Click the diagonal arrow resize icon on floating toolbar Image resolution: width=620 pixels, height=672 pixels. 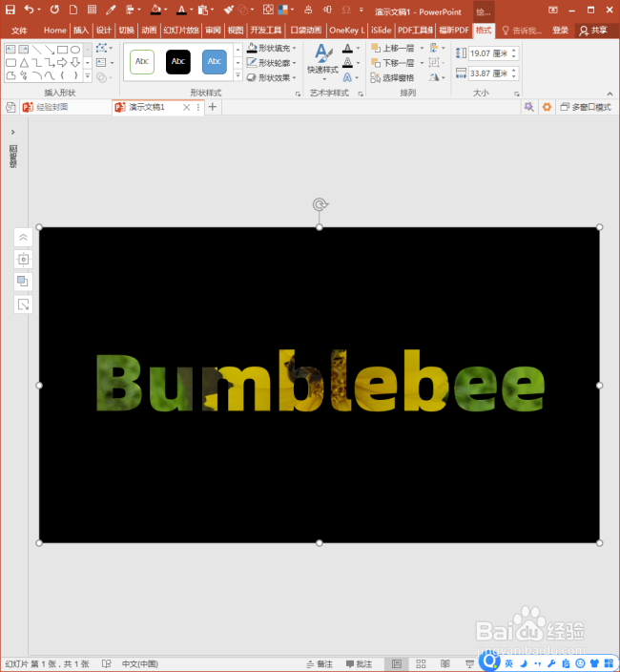pyautogui.click(x=23, y=304)
